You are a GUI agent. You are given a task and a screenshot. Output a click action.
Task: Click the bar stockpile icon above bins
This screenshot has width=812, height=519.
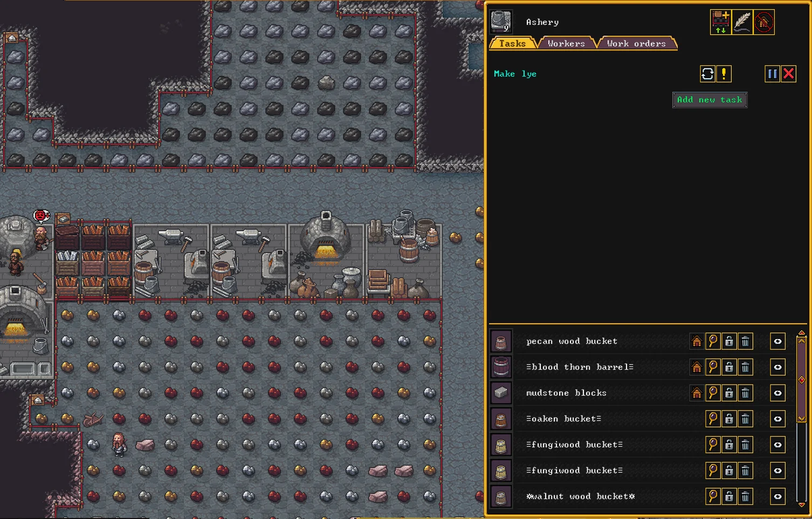click(x=63, y=219)
